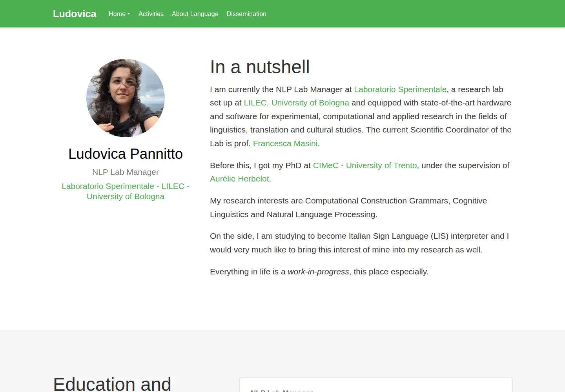Click the italic work-in-progress text
Image resolution: width=565 pixels, height=392 pixels.
[x=318, y=272]
